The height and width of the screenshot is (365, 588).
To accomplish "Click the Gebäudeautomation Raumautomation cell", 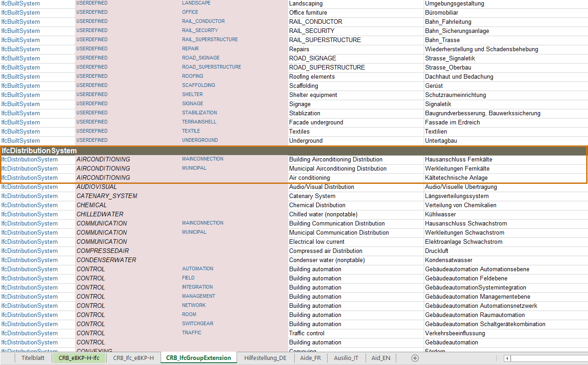I will pos(506,315).
